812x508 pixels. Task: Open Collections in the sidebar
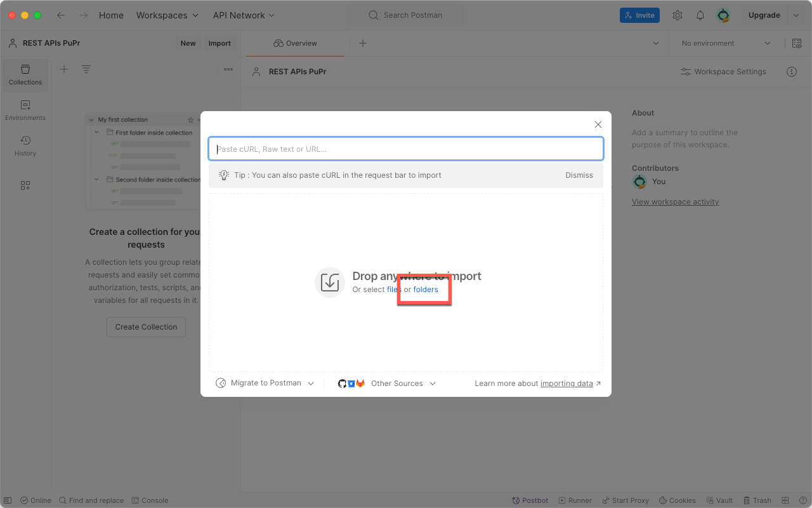pos(25,75)
